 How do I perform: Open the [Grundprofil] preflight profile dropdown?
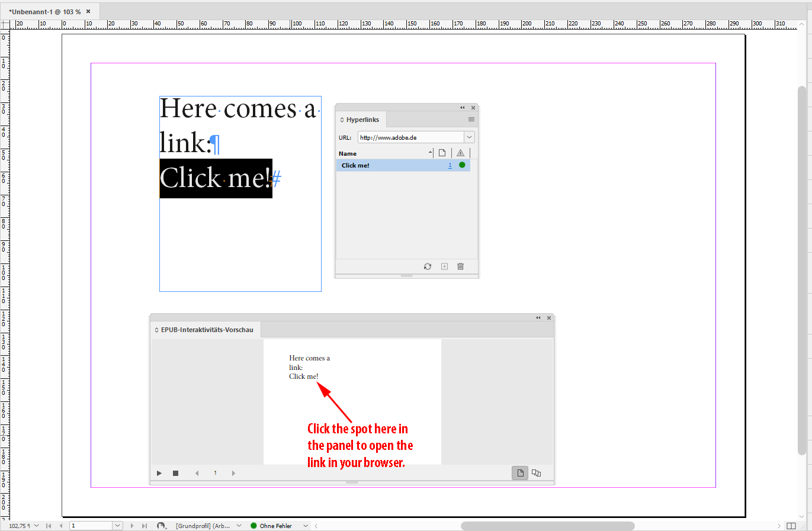[239, 525]
